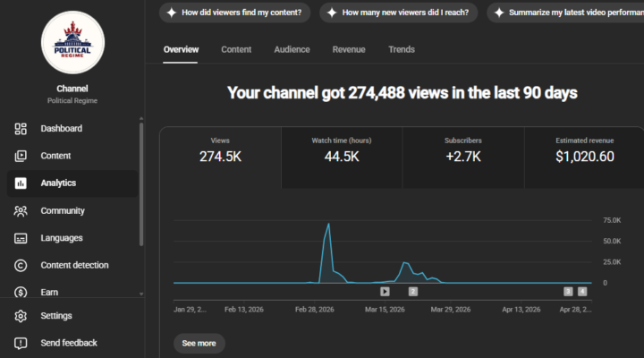Viewport: 644px width, 358px height.
Task: Click the sidebar scroll down arrow
Action: 141,294
